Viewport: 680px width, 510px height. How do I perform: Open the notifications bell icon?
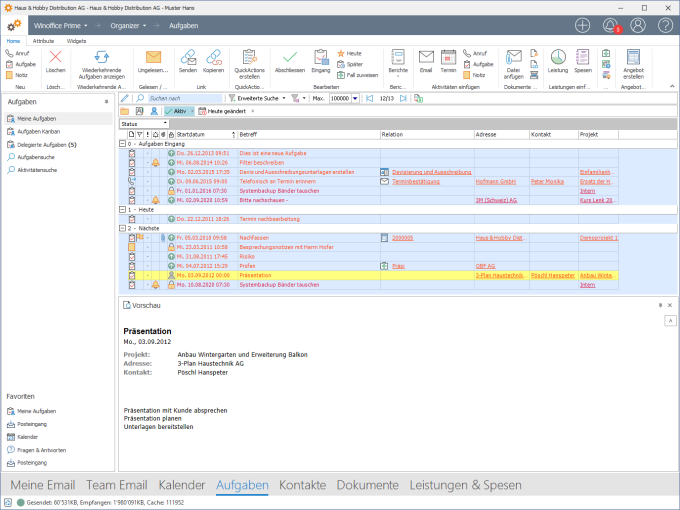click(610, 25)
